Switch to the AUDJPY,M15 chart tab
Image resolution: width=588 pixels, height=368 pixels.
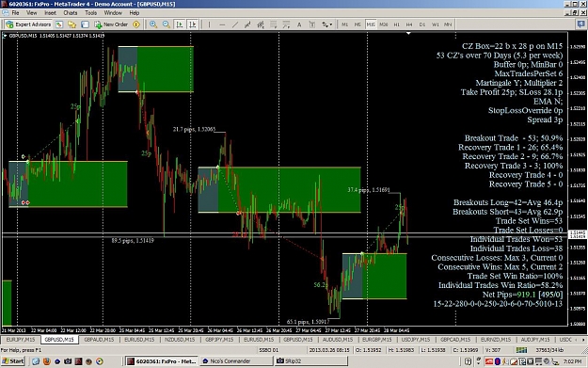pyautogui.click(x=534, y=340)
